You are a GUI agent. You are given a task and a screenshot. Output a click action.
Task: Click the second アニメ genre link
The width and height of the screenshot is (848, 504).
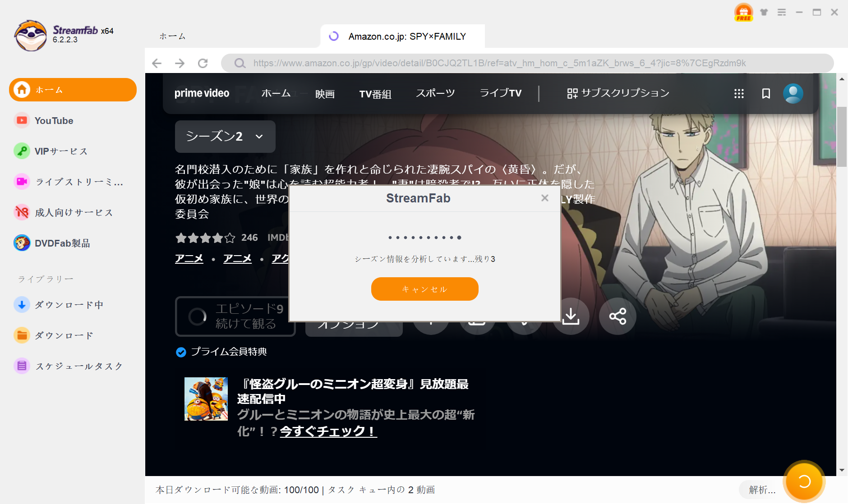(237, 258)
